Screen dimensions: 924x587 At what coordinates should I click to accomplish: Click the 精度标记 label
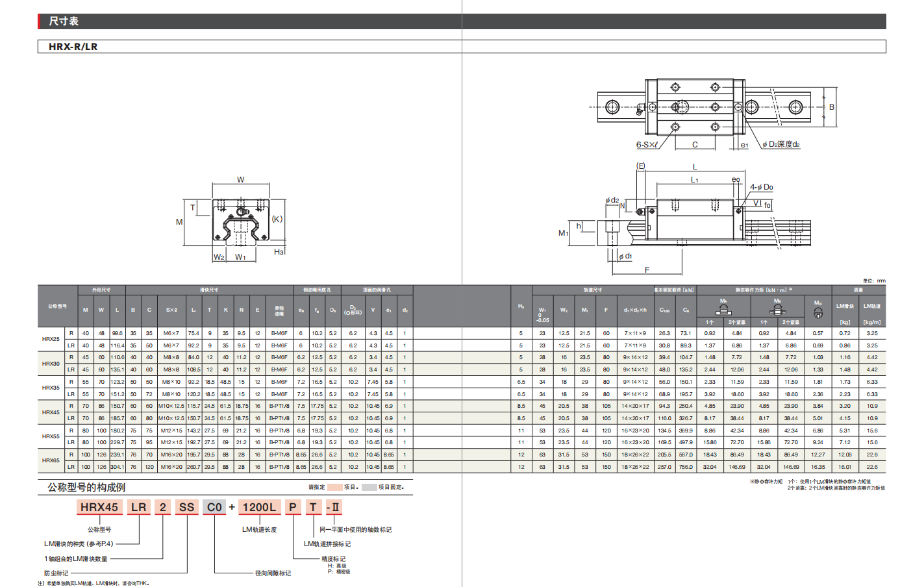click(333, 558)
